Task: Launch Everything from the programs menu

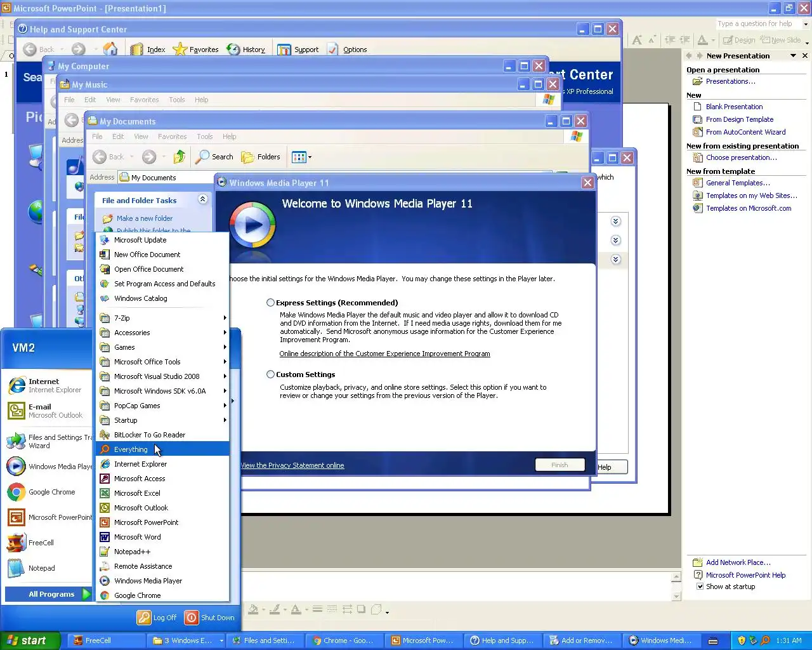Action: click(162, 449)
